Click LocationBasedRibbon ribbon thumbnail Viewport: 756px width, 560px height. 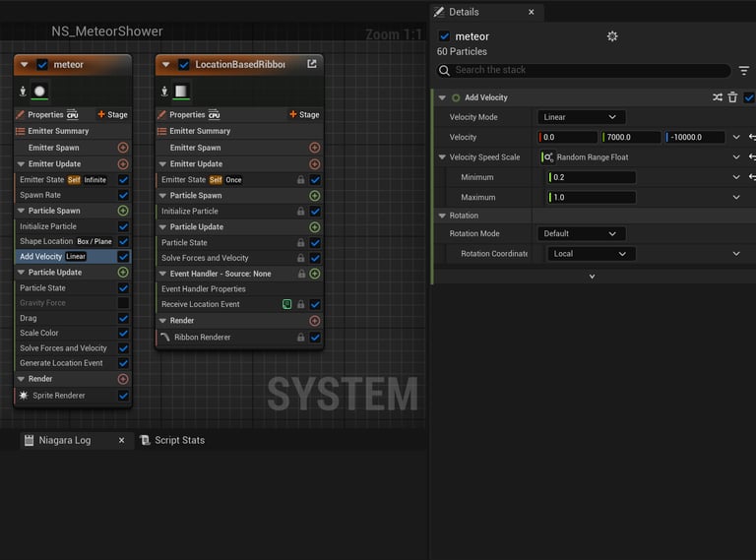point(181,92)
